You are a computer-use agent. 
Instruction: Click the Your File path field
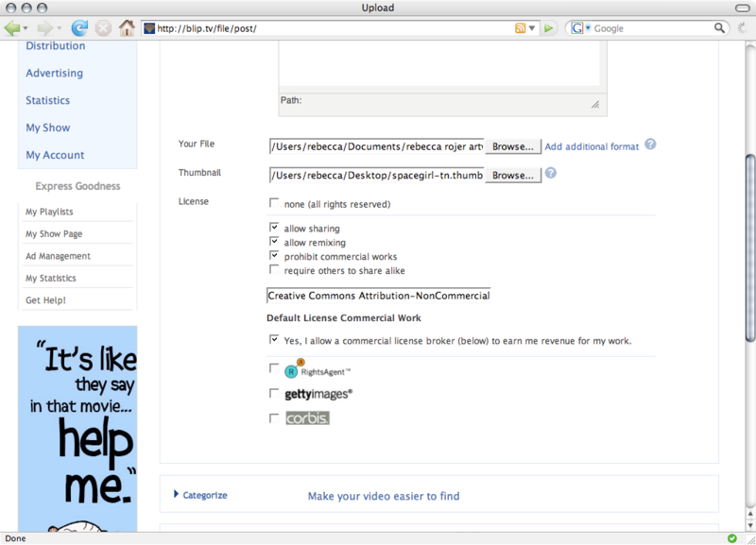pyautogui.click(x=376, y=146)
